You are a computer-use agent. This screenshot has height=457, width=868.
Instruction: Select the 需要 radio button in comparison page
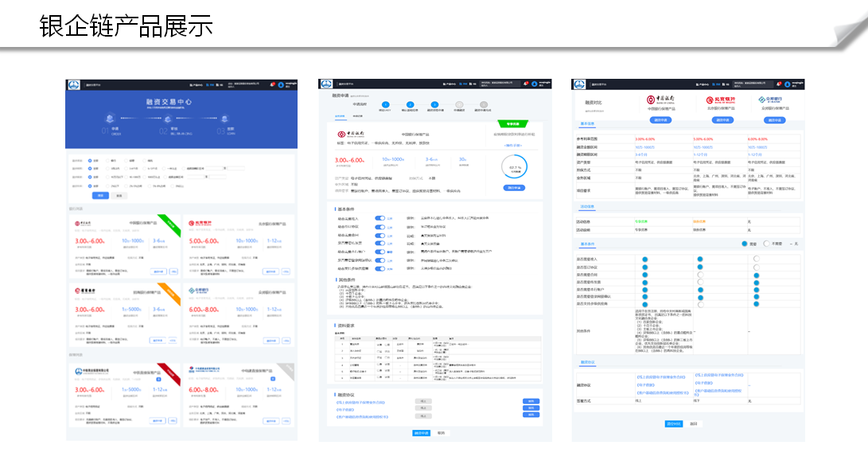(x=745, y=244)
